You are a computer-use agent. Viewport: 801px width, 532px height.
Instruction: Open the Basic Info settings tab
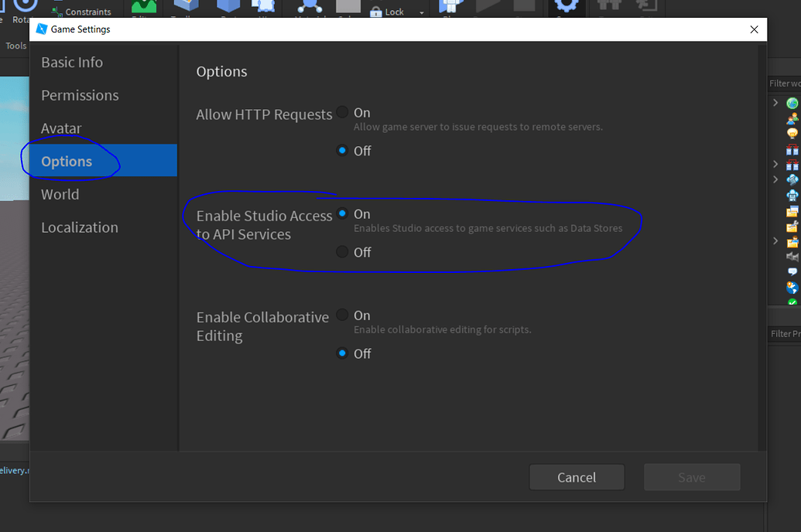pos(72,63)
